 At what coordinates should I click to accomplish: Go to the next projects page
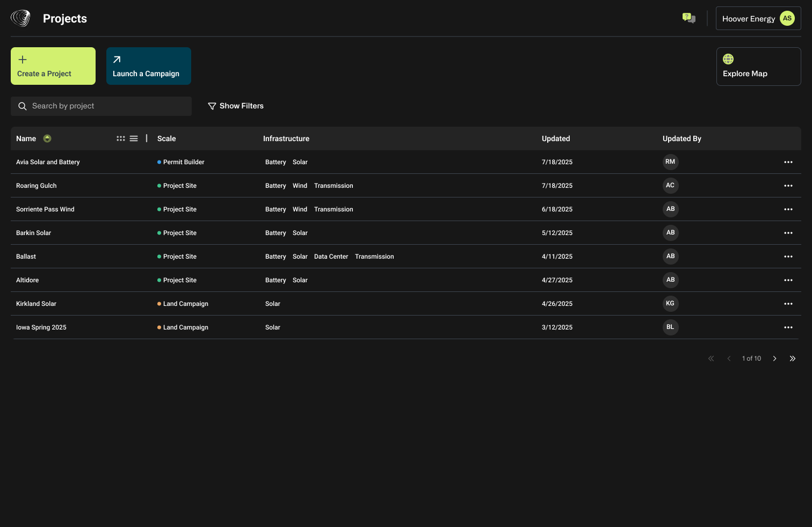coord(774,358)
